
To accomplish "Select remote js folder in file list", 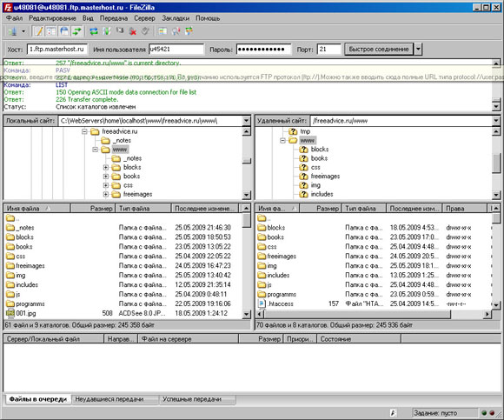I will (269, 285).
